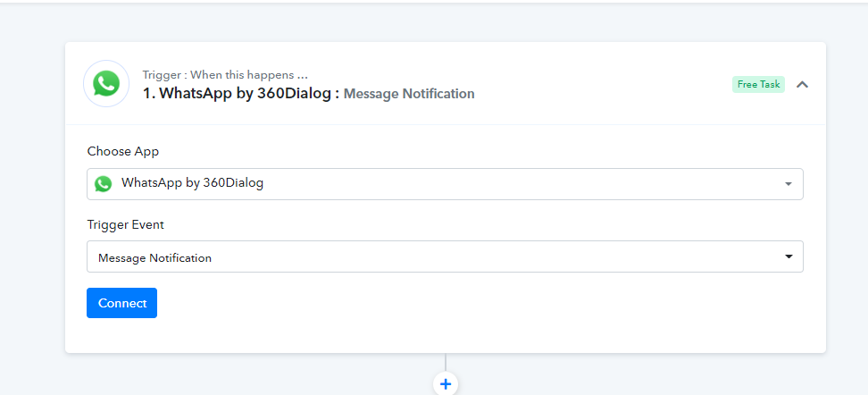
Task: Add a new step with plus icon
Action: click(446, 383)
